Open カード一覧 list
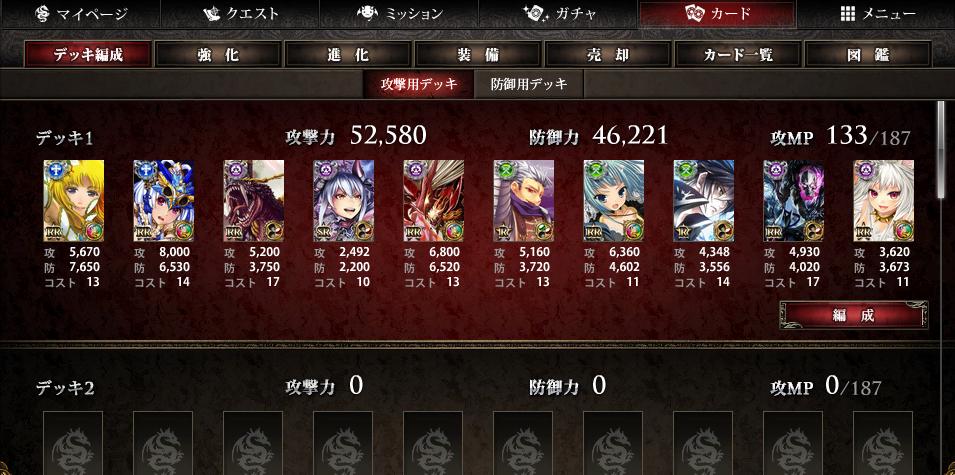 (738, 55)
